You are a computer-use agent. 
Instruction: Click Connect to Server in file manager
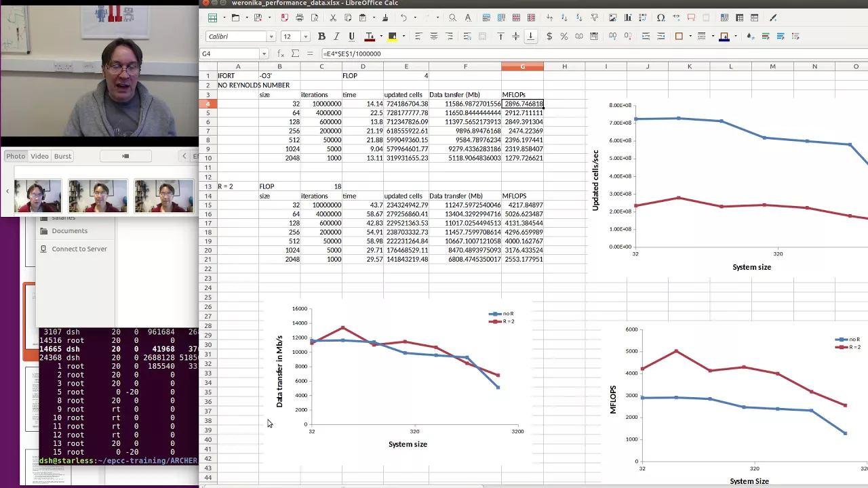(79, 249)
